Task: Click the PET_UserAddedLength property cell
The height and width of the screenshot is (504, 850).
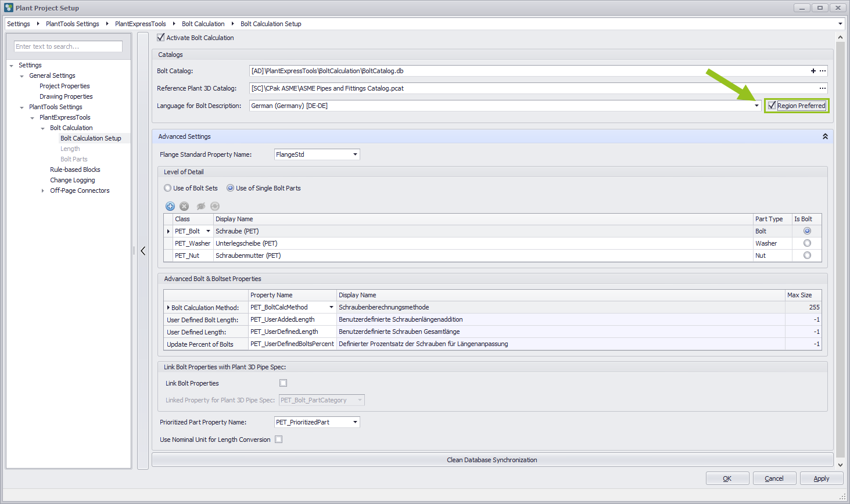Action: coord(293,319)
